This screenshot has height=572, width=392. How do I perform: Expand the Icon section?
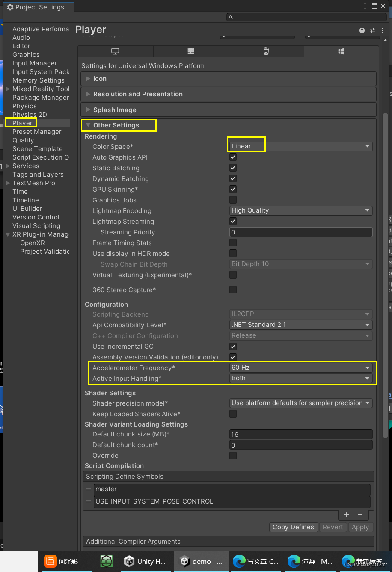(229, 79)
